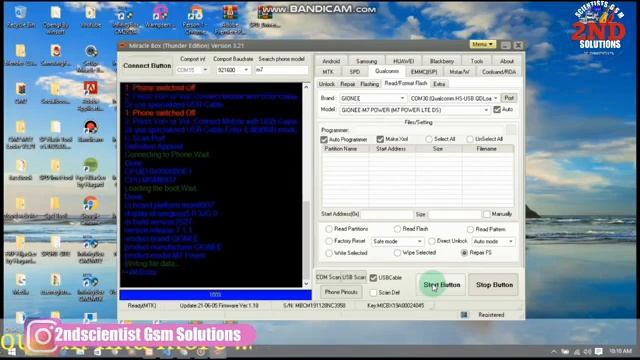
Task: Open the green round app desktop shortcut
Action: click(x=90, y=173)
